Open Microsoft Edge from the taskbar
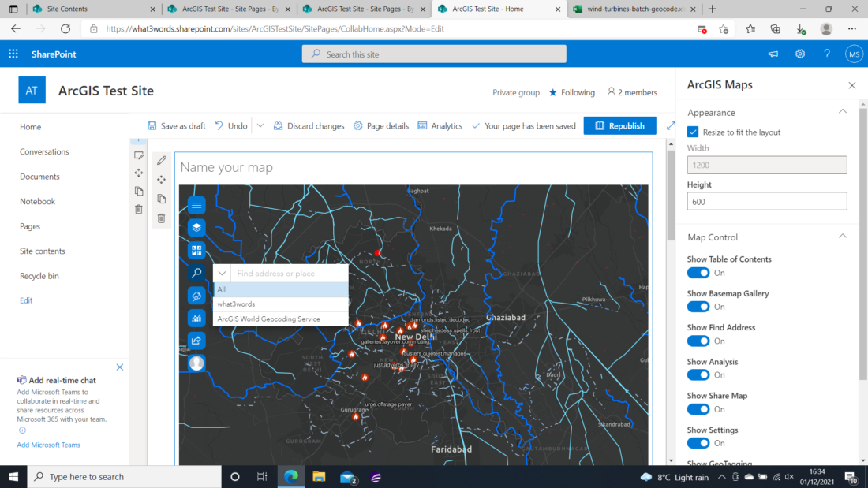The height and width of the screenshot is (488, 868). coord(290,476)
